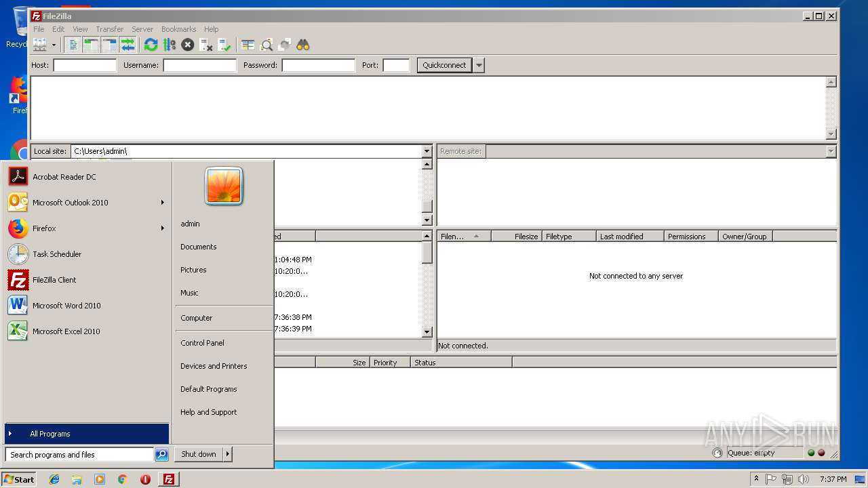Screen dimensions: 868x488
Task: Open Opera from the taskbar
Action: (145, 479)
